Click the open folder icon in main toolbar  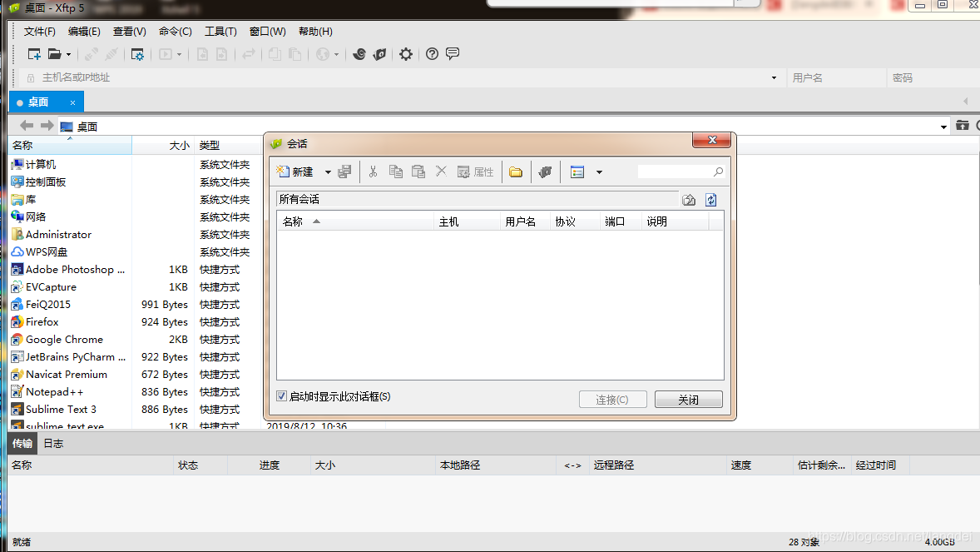pos(54,54)
